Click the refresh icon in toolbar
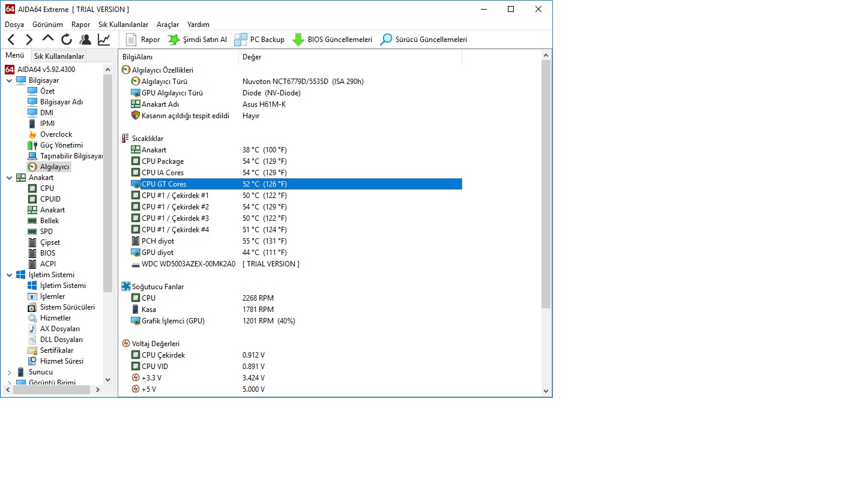The width and height of the screenshot is (856, 504). click(67, 40)
